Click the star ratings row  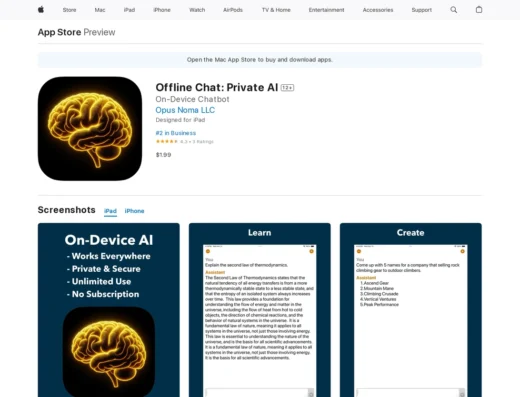click(x=184, y=142)
